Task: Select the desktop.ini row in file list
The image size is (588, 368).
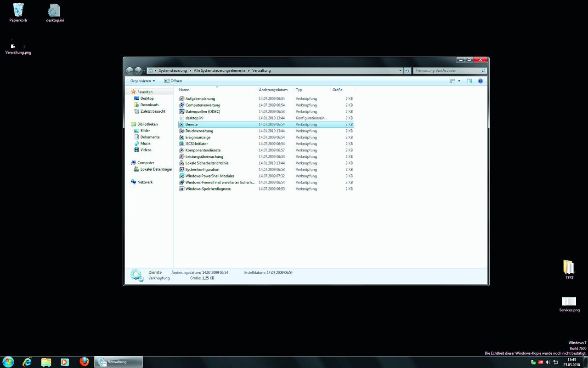Action: coord(266,118)
